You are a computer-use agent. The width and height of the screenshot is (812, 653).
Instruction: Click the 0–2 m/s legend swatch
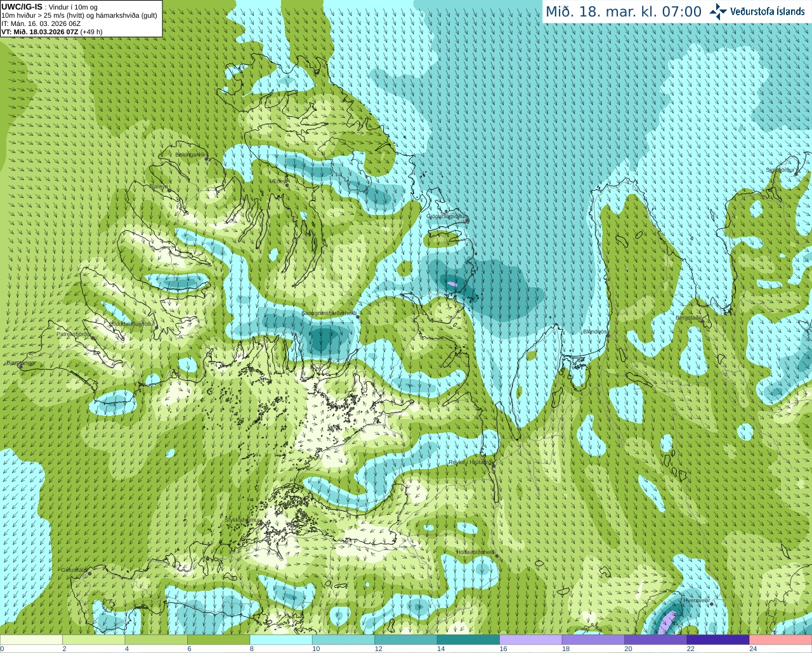(32, 640)
